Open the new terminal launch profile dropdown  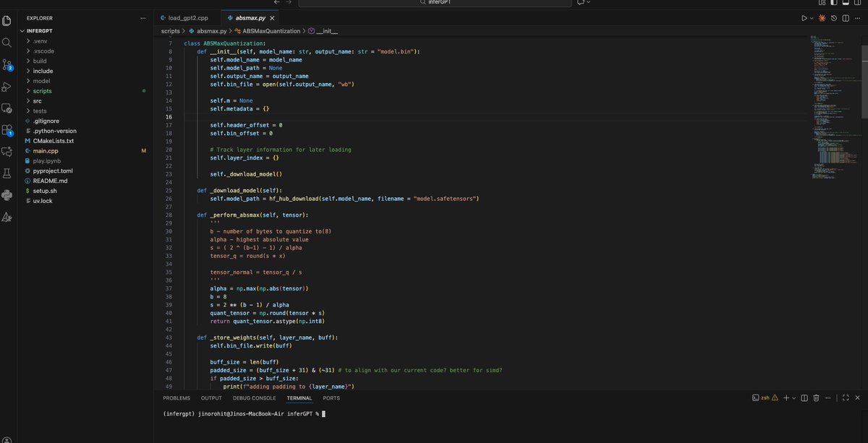click(x=794, y=398)
